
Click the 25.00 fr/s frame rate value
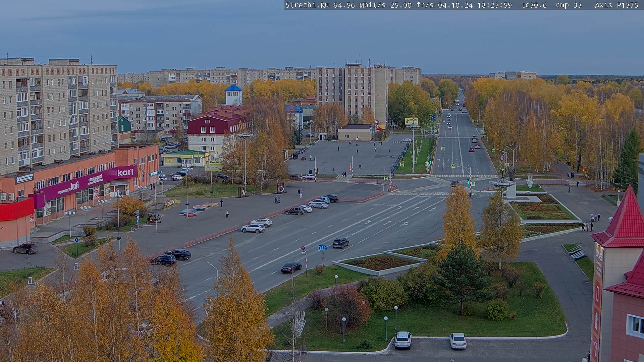click(x=412, y=5)
